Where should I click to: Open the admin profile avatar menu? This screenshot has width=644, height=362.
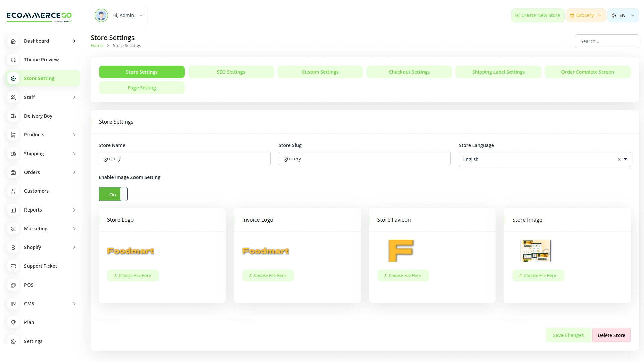click(x=101, y=15)
